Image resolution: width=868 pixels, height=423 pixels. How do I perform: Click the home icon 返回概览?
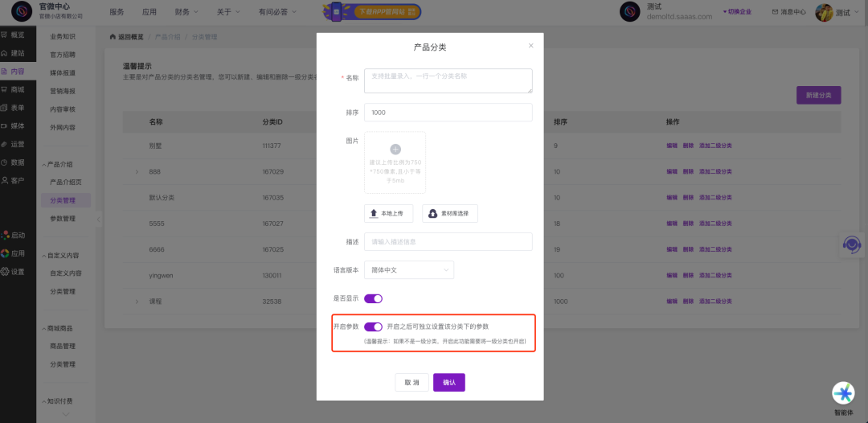tap(113, 37)
